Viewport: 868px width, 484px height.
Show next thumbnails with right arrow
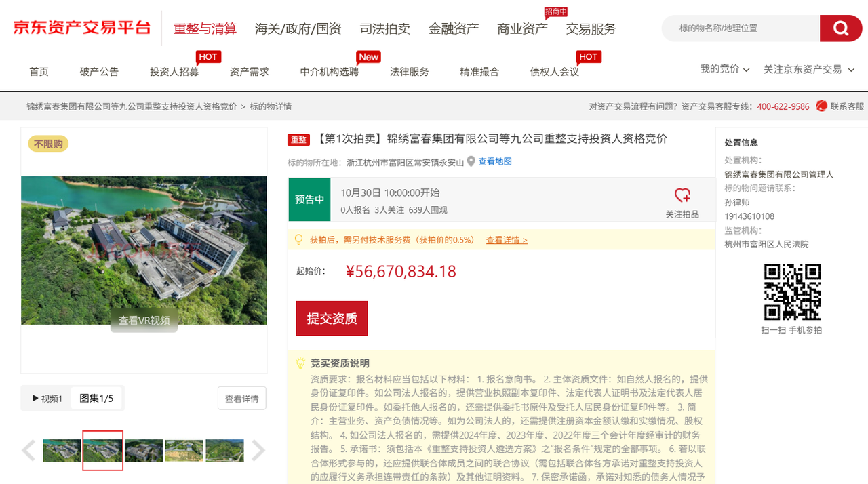pos(258,451)
